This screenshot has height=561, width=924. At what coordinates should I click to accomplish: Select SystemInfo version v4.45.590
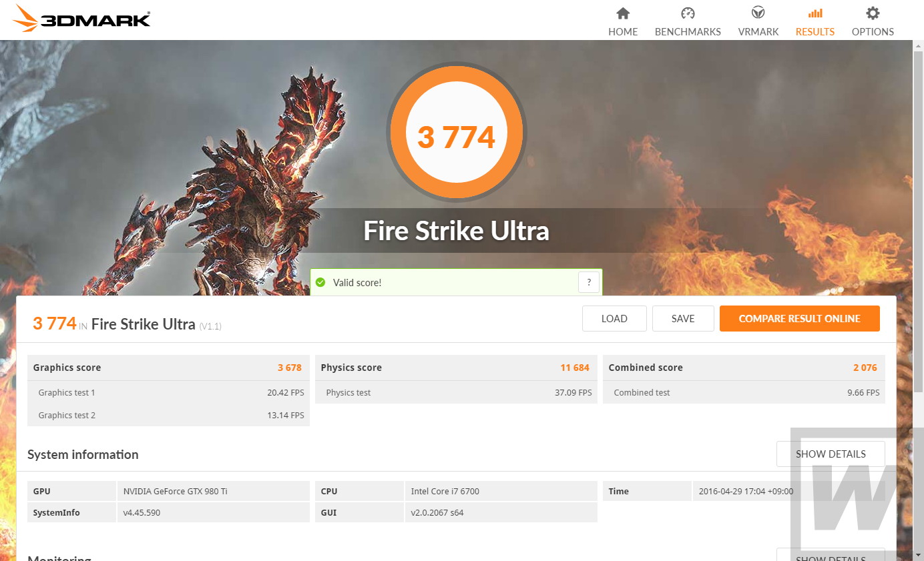(x=142, y=513)
